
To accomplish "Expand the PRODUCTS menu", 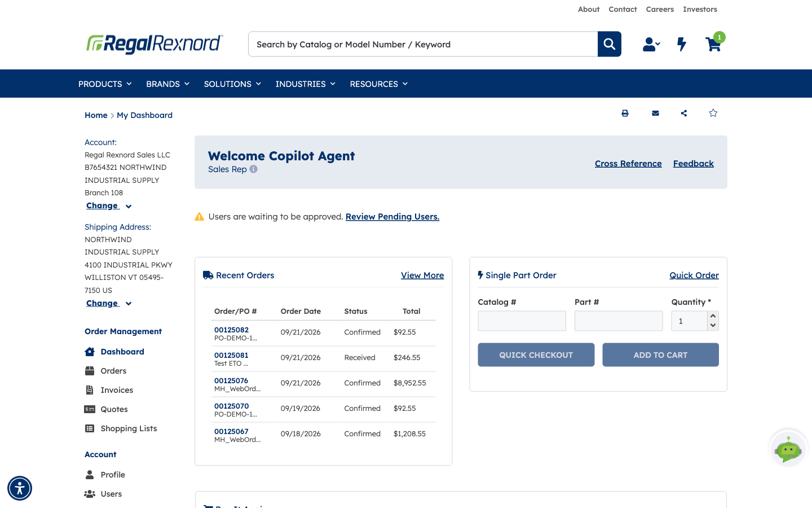I will tap(105, 84).
